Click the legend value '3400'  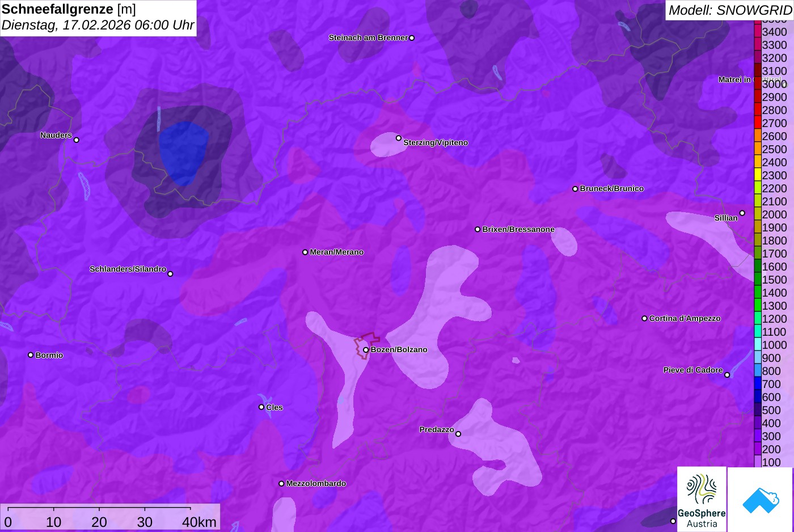(x=774, y=32)
